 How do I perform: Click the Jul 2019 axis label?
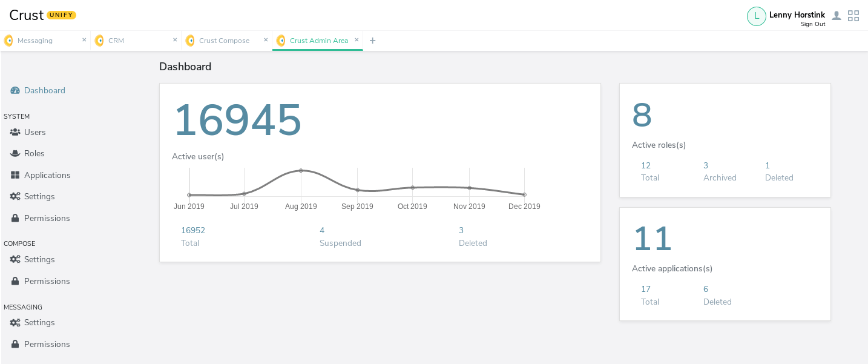[244, 207]
